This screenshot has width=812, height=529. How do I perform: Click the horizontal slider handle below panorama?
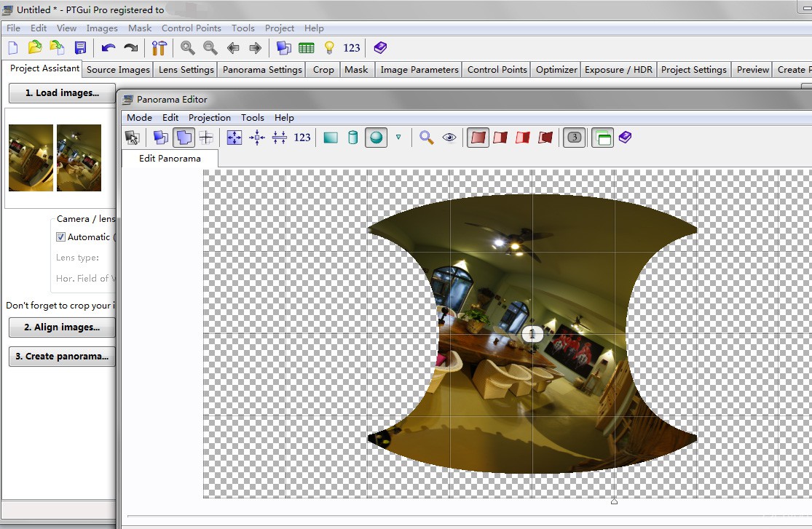(614, 501)
